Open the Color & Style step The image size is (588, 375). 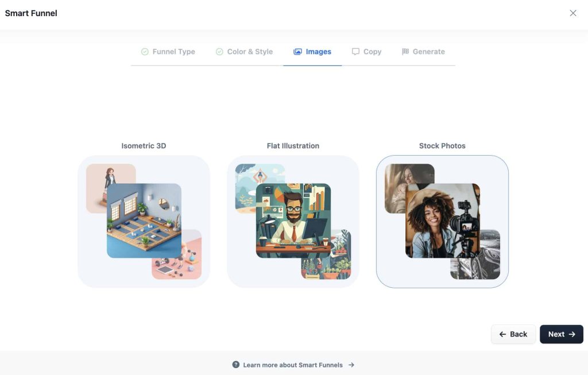[243, 51]
